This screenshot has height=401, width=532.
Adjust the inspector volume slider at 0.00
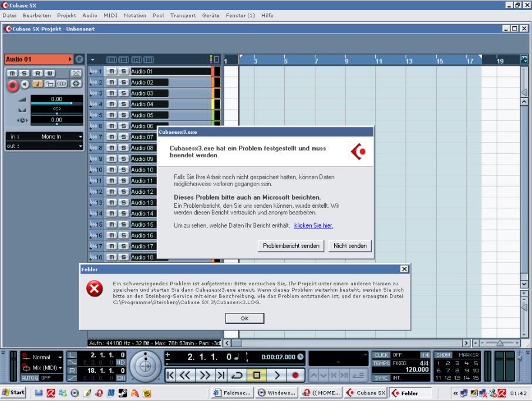point(56,100)
